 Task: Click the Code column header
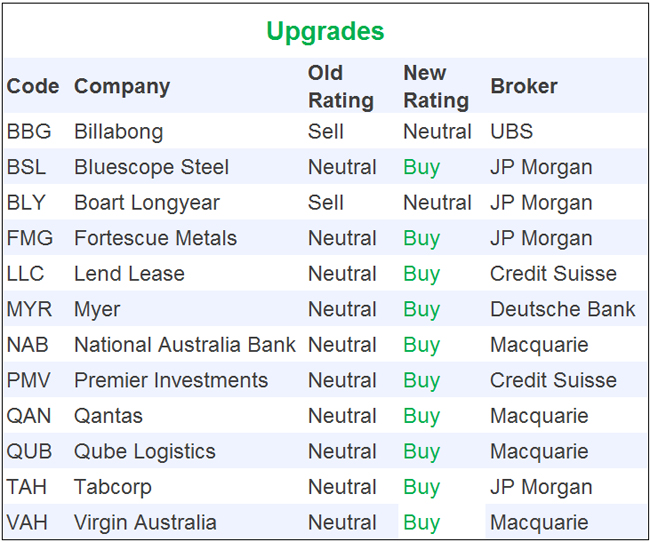click(x=33, y=86)
